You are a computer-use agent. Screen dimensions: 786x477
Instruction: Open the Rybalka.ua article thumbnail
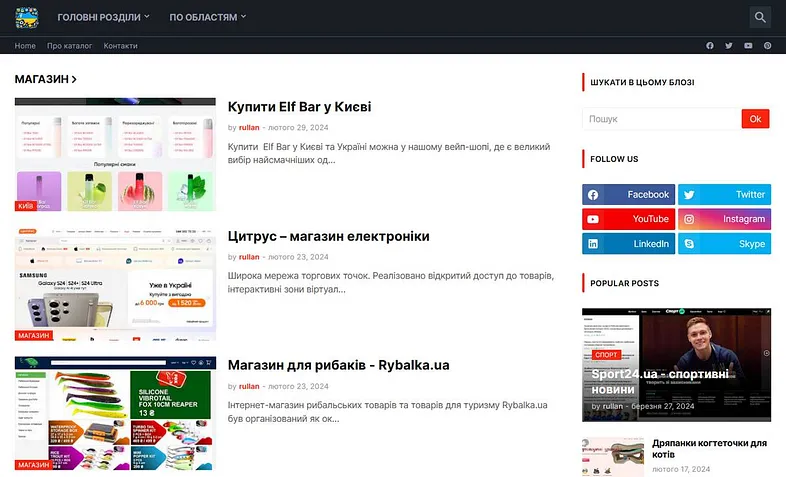[x=115, y=413]
